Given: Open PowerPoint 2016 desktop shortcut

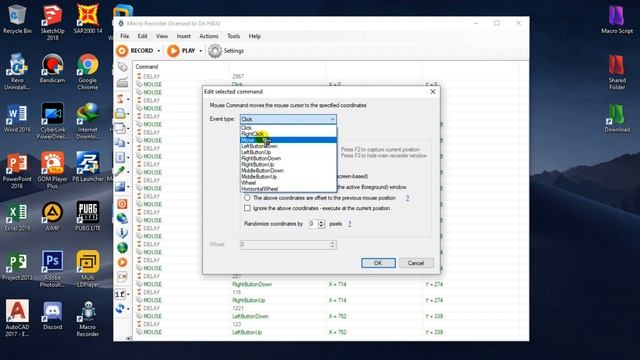Looking at the screenshot, I should point(17,171).
